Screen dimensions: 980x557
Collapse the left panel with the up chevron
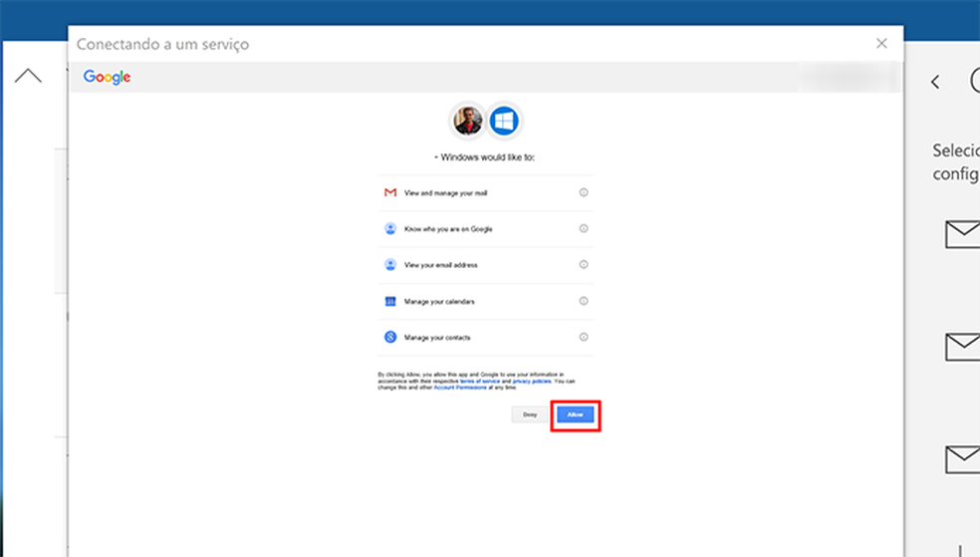[x=28, y=76]
